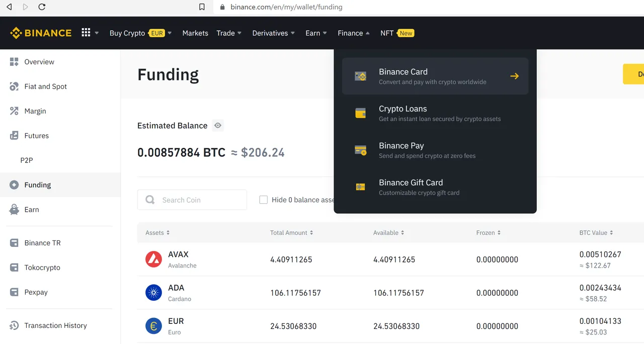The width and height of the screenshot is (644, 344).
Task: Sort by Assets column
Action: point(157,233)
